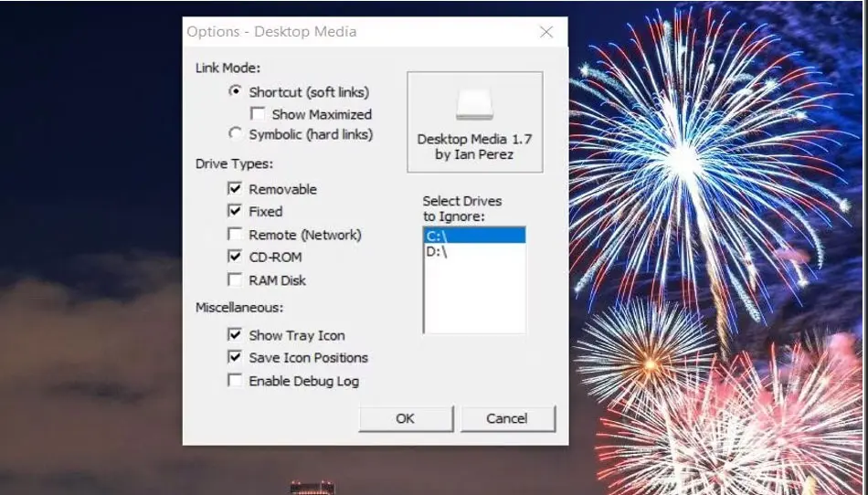Enable Remote (Network) drive type
Viewport: 868px width, 495px height.
tap(235, 234)
